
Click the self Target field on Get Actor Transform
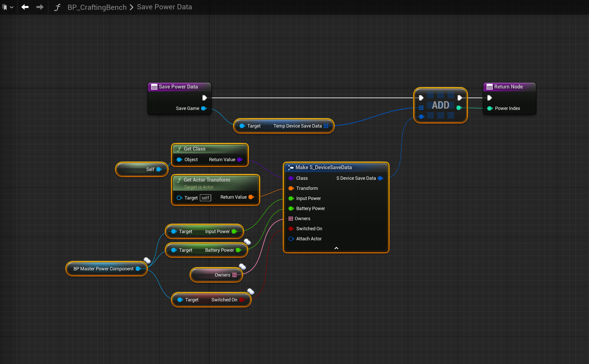[x=205, y=198]
